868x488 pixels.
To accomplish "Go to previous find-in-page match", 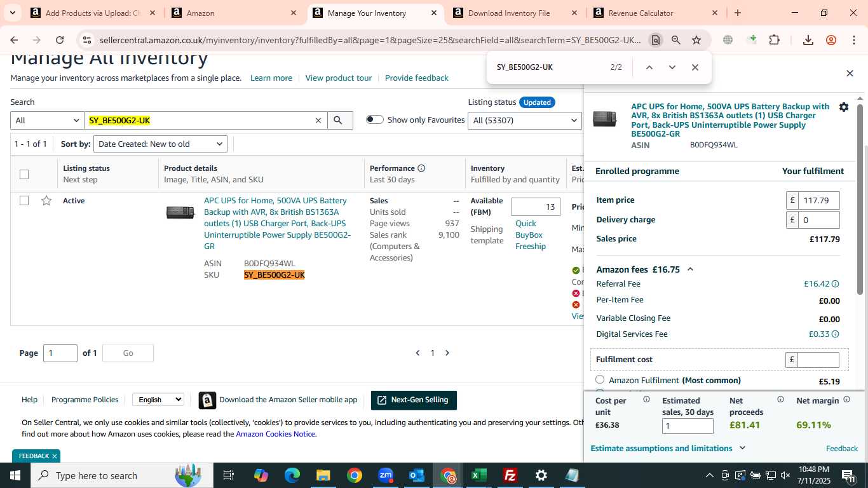I will tap(649, 67).
